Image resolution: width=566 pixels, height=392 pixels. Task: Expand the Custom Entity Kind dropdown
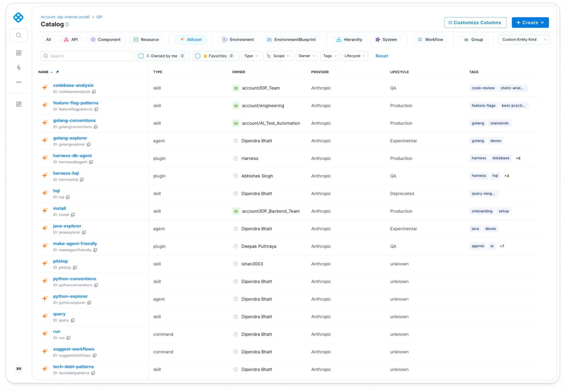pos(524,40)
